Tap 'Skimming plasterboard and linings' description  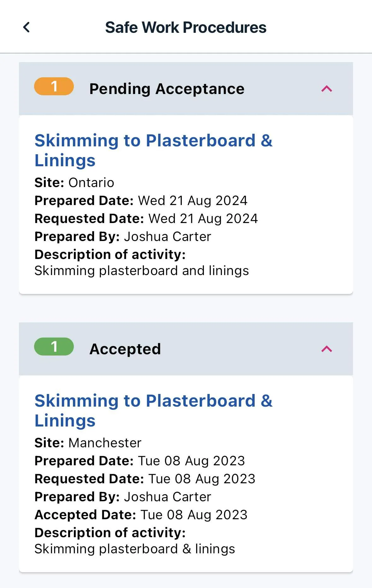click(x=142, y=271)
